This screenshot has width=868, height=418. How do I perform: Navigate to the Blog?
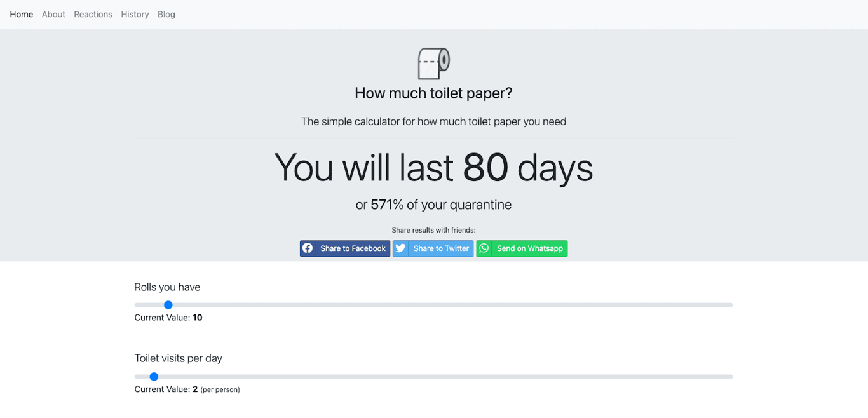pos(166,14)
